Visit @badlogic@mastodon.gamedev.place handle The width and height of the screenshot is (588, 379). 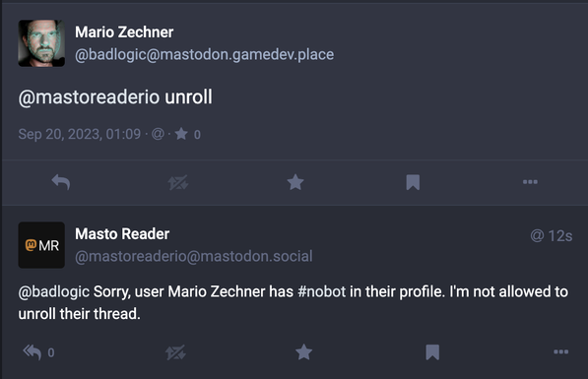click(205, 55)
